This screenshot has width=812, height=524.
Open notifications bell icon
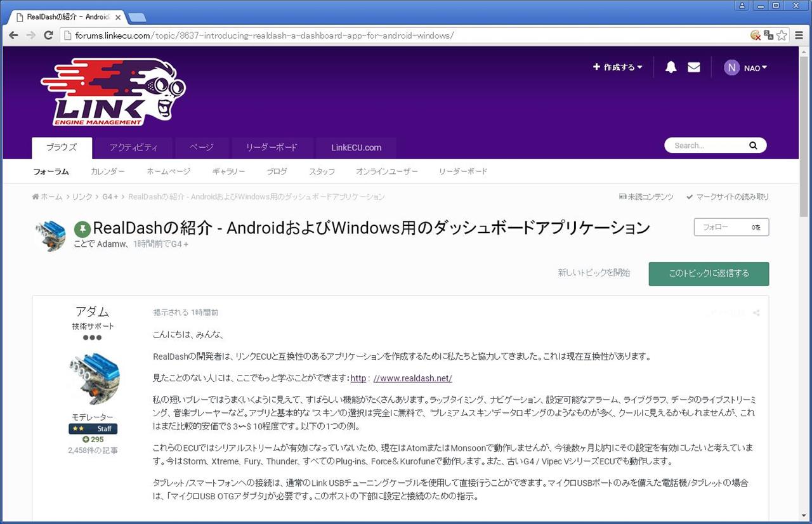coord(671,67)
